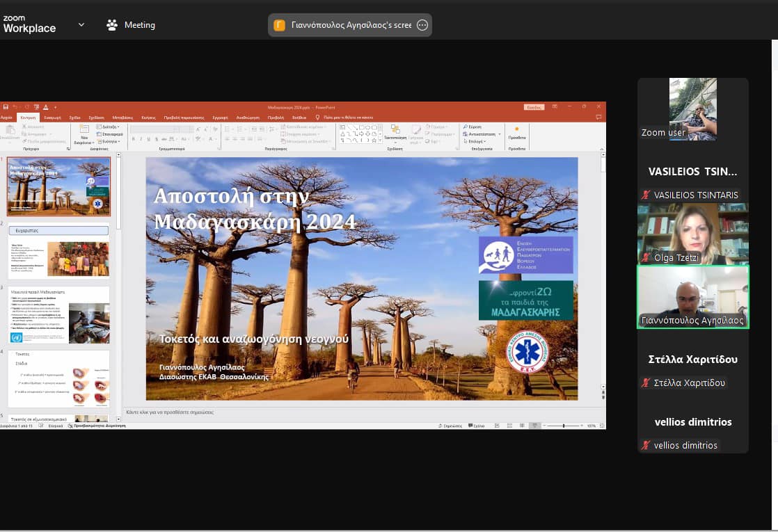
Task: Open the Notes (Σημειώσεις) pane from status bar
Action: point(452,426)
